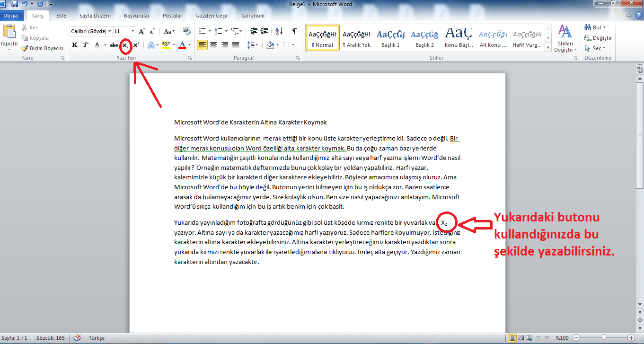Switch to the Ekle tab
The height and width of the screenshot is (344, 644).
click(61, 16)
